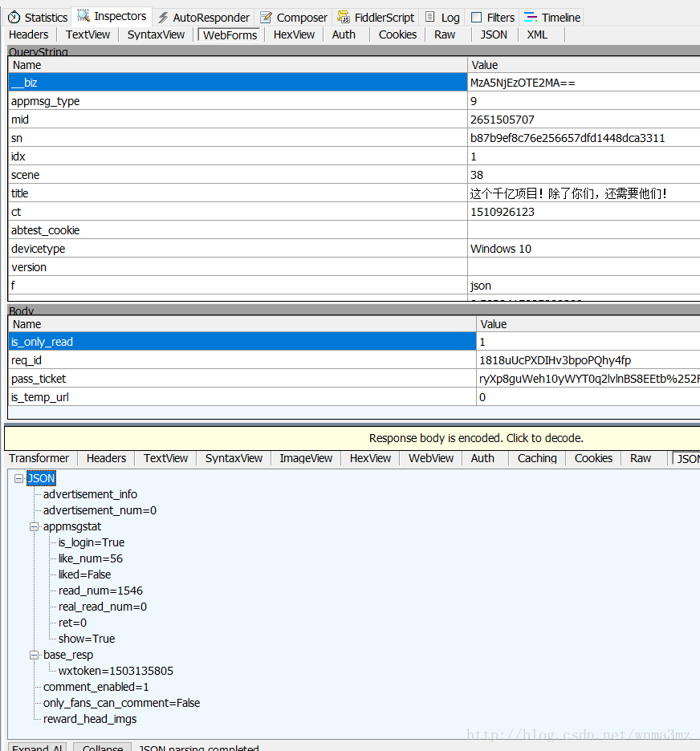Collapse the appmsgstat tree node
The width and height of the screenshot is (700, 751).
tap(34, 527)
